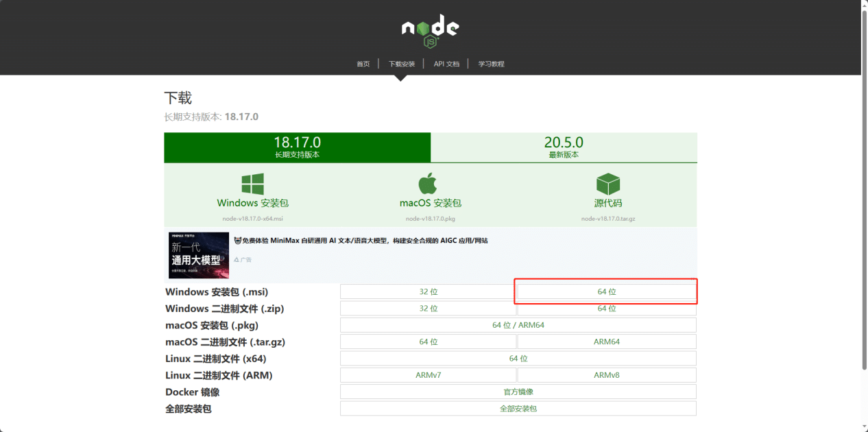Click the Node.js logo in the header

click(431, 32)
